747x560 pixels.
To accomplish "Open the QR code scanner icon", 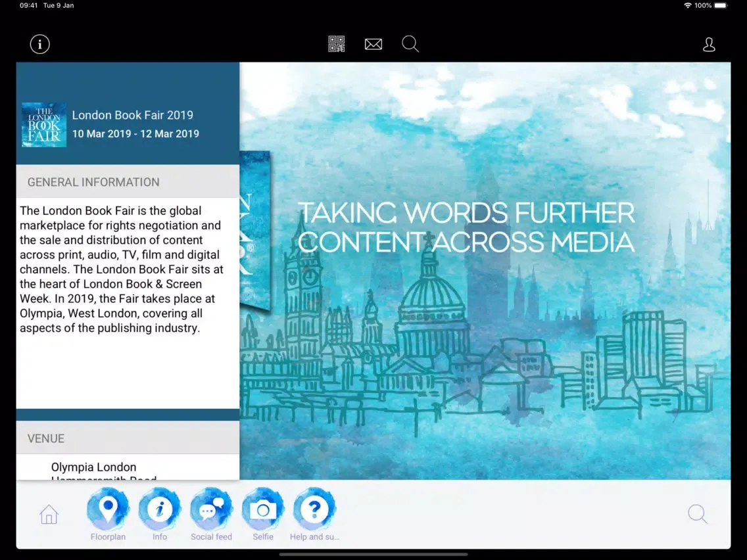I will tap(336, 44).
